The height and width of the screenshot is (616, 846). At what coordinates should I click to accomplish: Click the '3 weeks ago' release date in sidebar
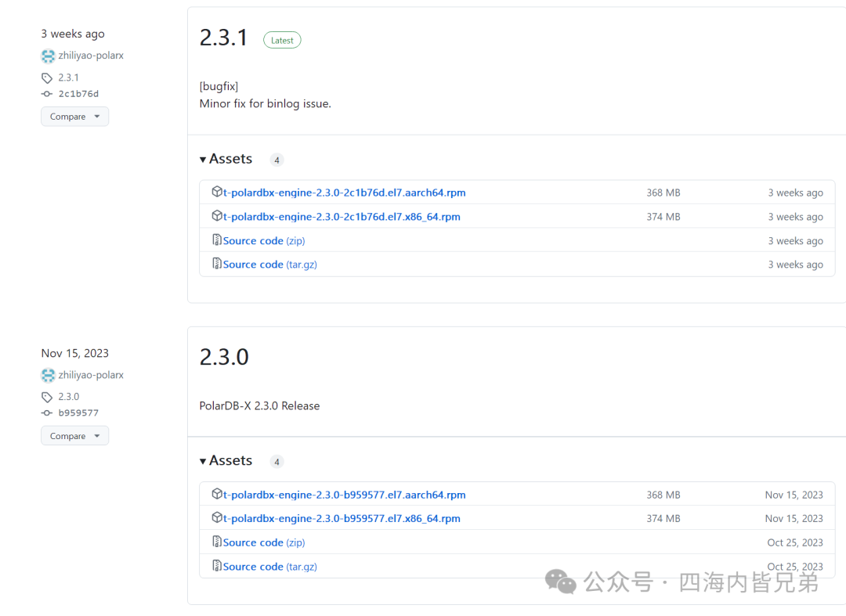[x=73, y=34]
